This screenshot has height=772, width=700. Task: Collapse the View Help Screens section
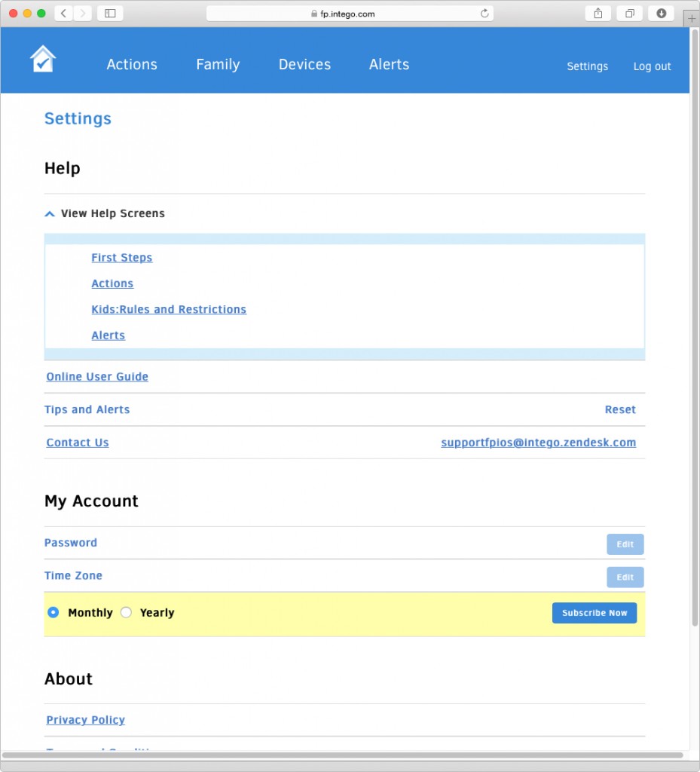click(50, 213)
